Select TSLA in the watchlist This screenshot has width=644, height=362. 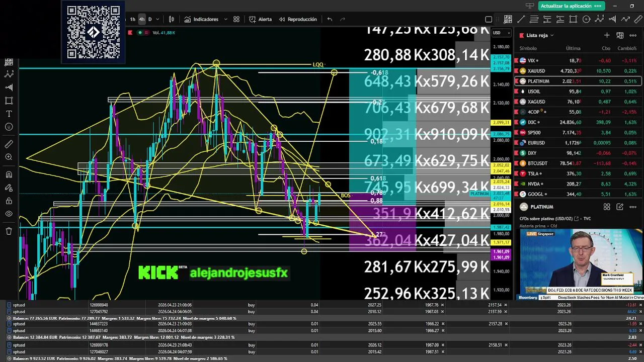578,173
